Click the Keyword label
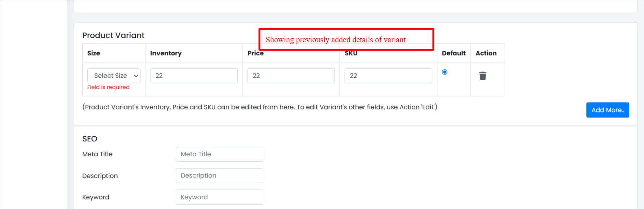Screen dimensions: 644x209 click(96, 197)
